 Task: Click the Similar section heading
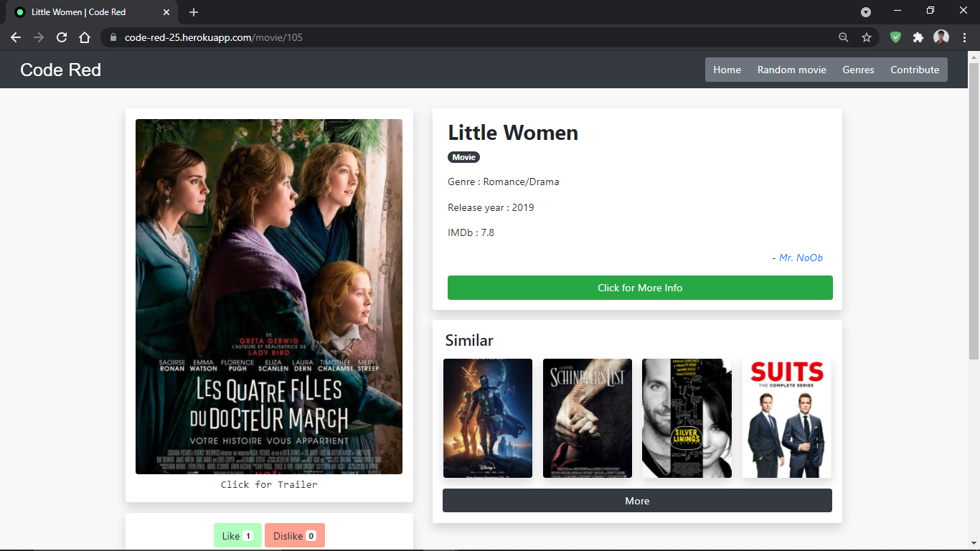click(469, 340)
